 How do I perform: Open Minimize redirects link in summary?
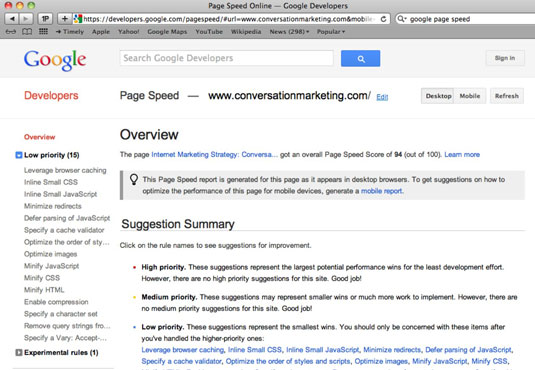coord(392,350)
